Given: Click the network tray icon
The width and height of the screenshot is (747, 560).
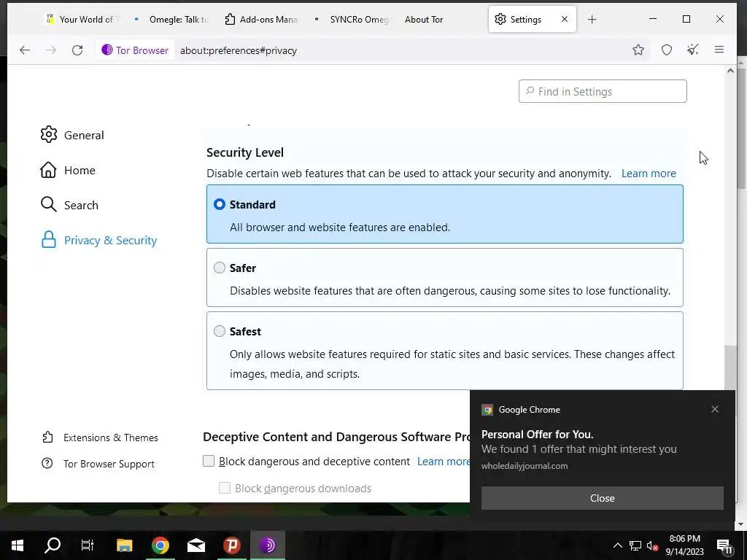Looking at the screenshot, I should [635, 545].
